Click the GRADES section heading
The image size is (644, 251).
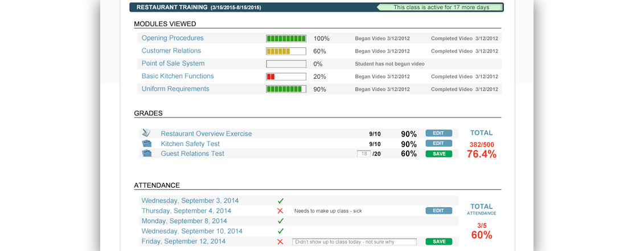(x=148, y=114)
